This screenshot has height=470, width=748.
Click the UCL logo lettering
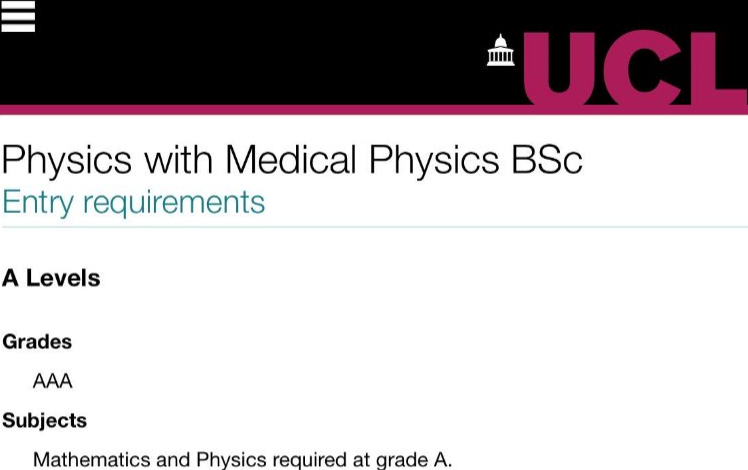tap(635, 68)
